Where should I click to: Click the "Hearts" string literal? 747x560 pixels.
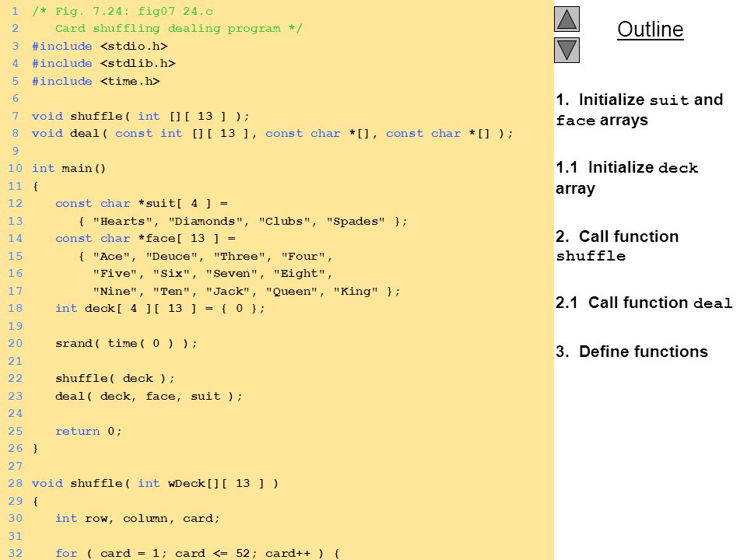coord(122,222)
